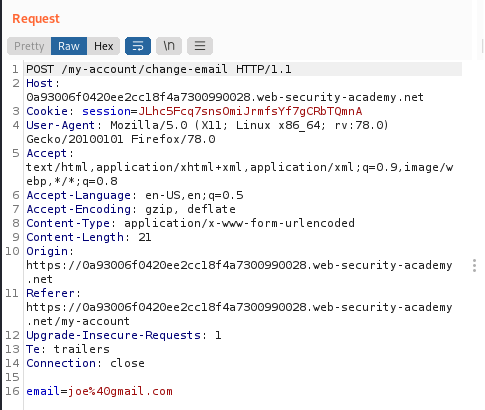Click the Referer header URL
This screenshot has width=485, height=410.
pos(239,314)
